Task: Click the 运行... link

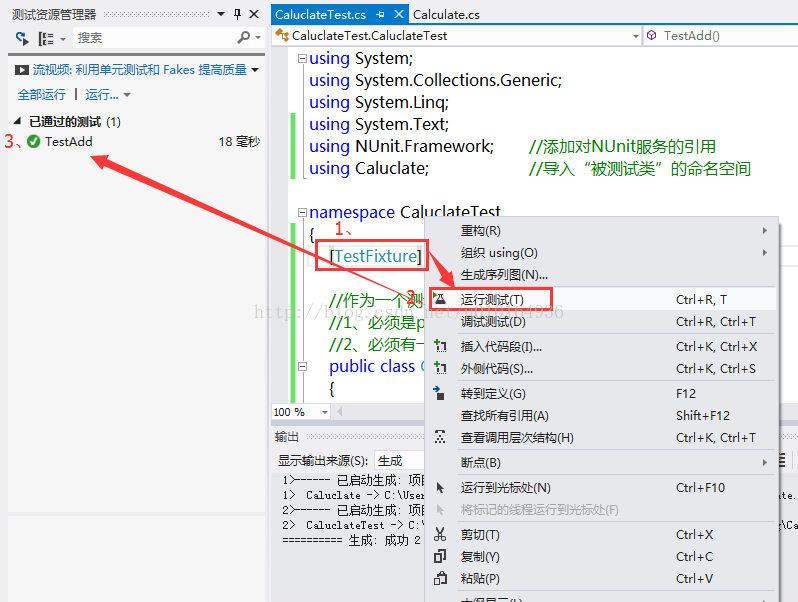Action: tap(102, 95)
